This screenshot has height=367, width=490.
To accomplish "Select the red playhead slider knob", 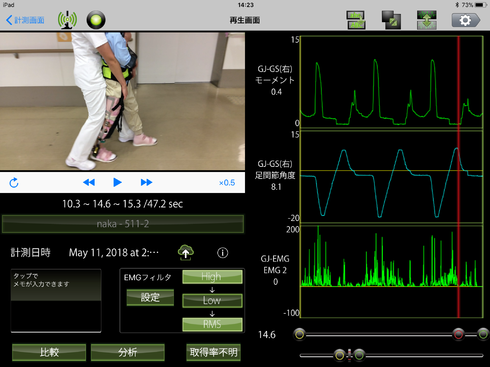I will point(458,334).
